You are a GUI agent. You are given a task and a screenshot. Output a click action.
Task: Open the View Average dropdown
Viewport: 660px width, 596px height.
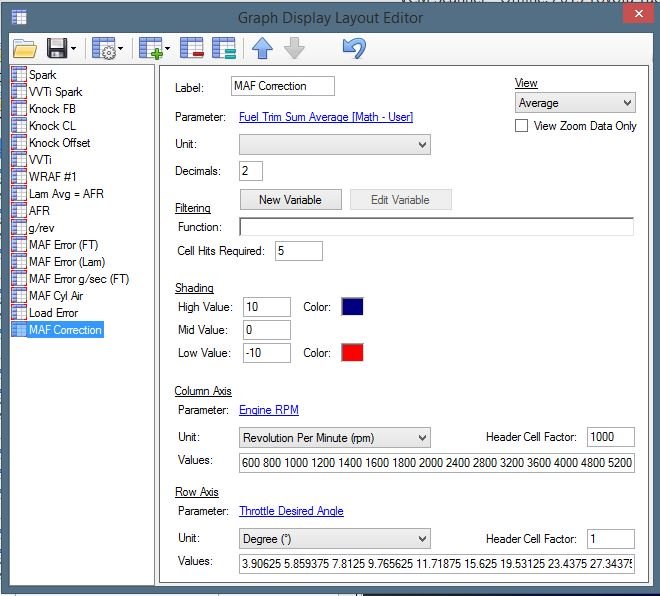click(x=575, y=103)
